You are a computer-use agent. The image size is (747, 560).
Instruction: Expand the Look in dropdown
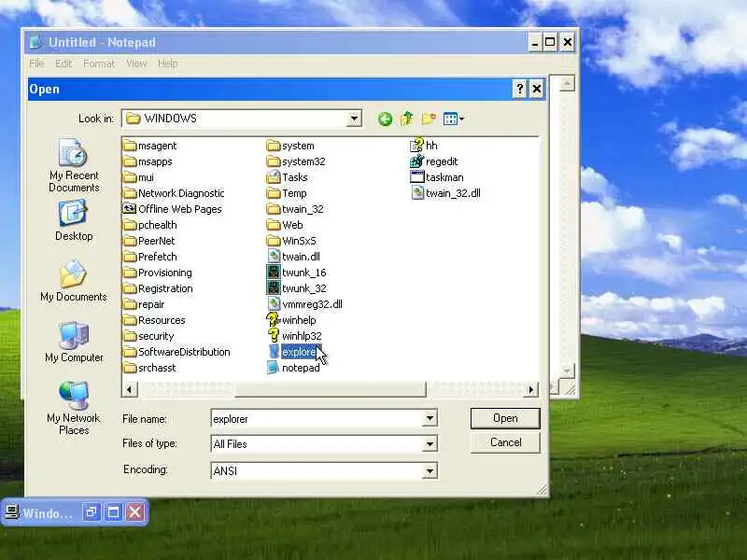pos(354,119)
